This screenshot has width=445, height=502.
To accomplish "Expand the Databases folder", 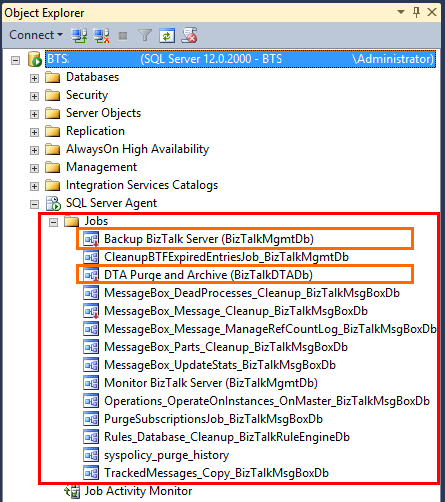I will click(34, 78).
